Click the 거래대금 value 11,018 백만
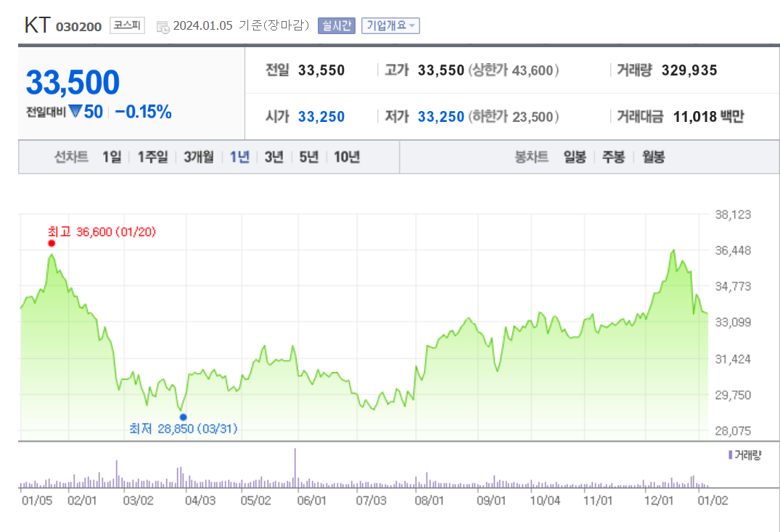 pos(708,116)
